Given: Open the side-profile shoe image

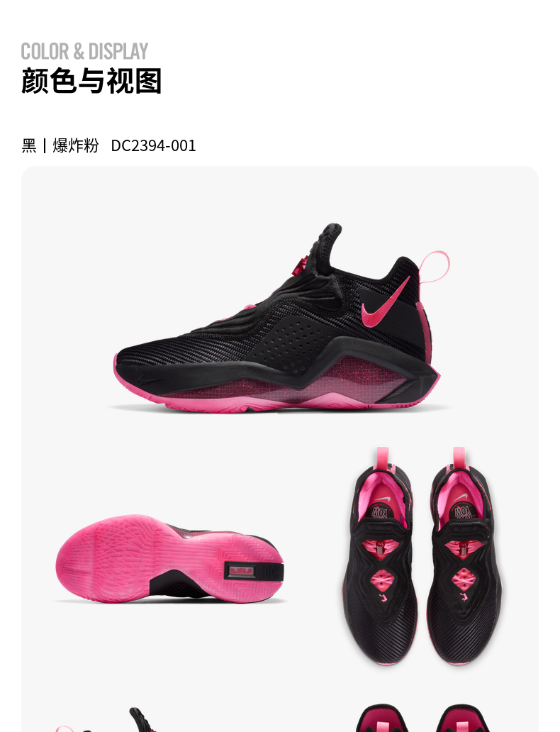Looking at the screenshot, I should click(277, 318).
